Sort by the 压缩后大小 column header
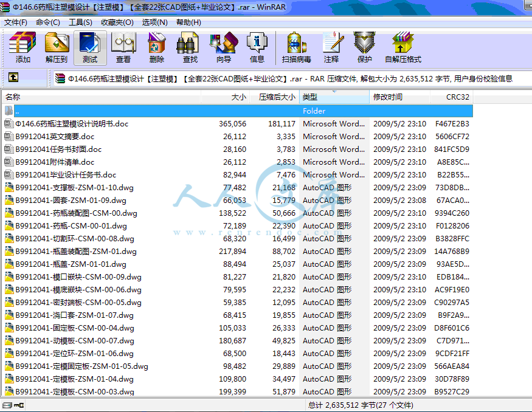Image resolution: width=532 pixels, height=412 pixels. [274, 97]
